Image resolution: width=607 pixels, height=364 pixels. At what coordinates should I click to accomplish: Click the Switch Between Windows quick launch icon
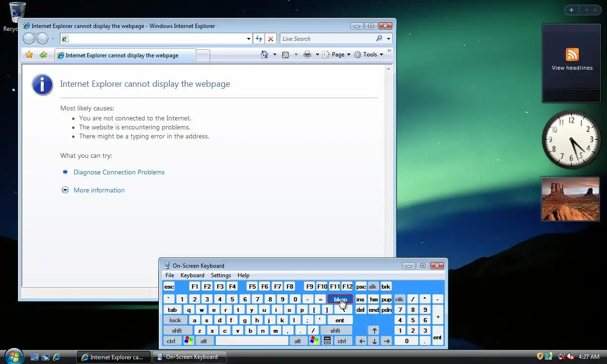pyautogui.click(x=46, y=357)
